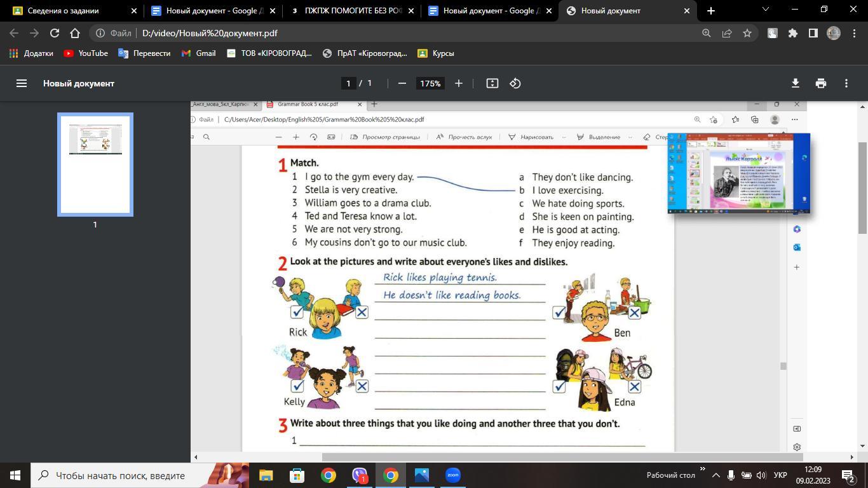This screenshot has width=868, height=488.
Task: Expand the tab search dropdown arrow
Action: pyautogui.click(x=765, y=10)
